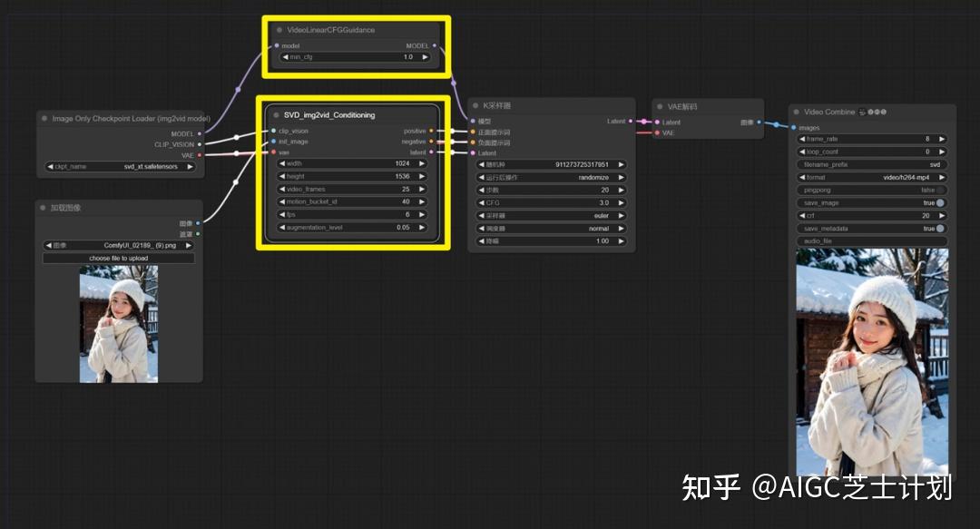Click the positive output dot on SVD_img2vid_Conditioning
Image resolution: width=980 pixels, height=529 pixels.
click(x=431, y=131)
